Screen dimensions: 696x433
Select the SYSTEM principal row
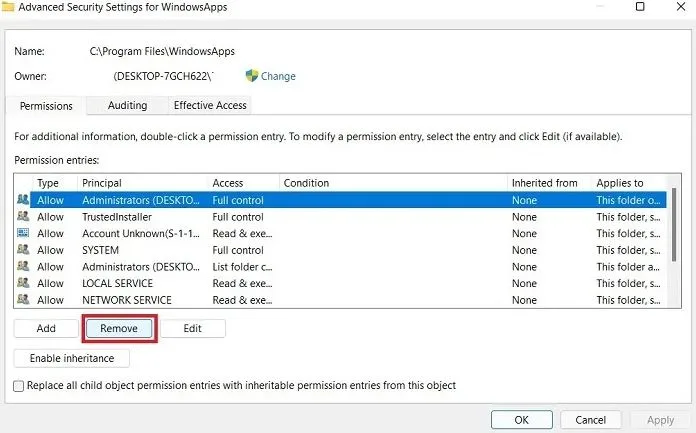[341, 250]
